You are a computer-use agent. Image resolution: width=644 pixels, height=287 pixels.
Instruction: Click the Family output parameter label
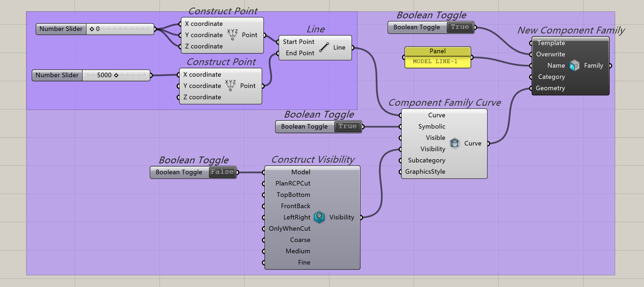[593, 65]
